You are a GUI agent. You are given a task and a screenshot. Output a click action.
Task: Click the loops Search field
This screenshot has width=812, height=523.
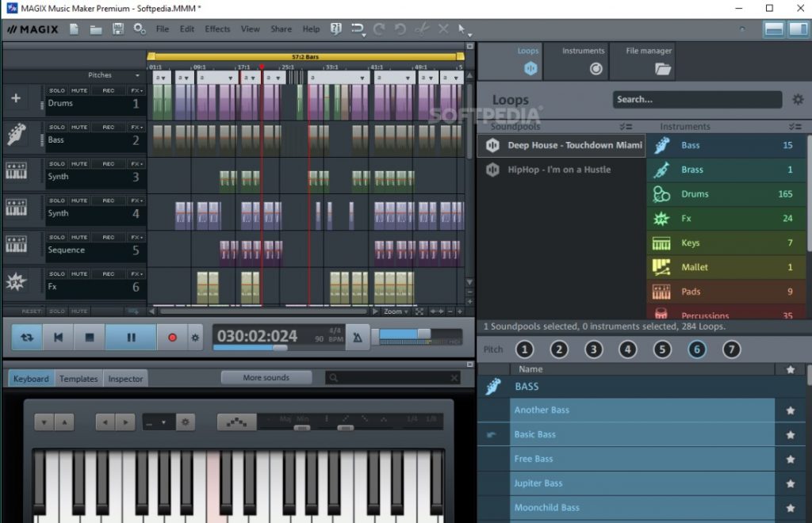pyautogui.click(x=698, y=99)
